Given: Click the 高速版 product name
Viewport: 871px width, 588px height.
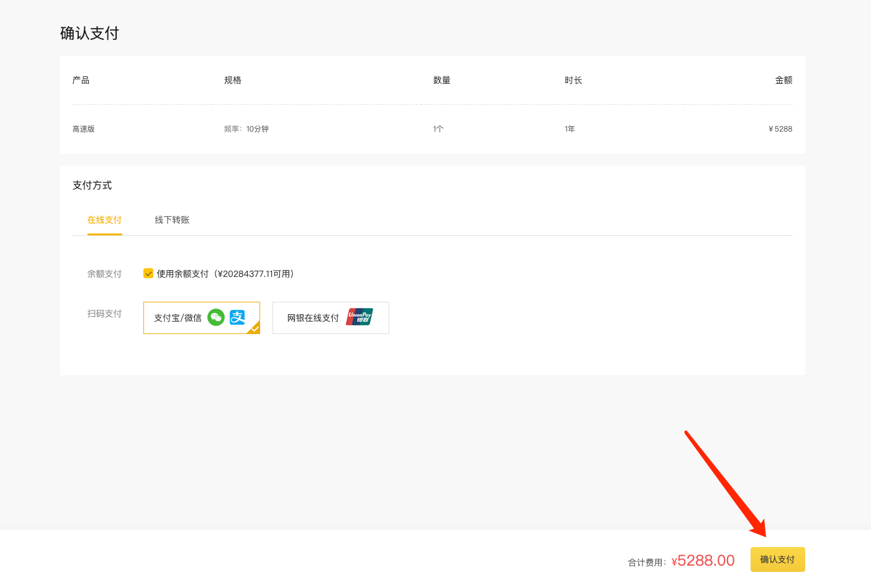Looking at the screenshot, I should (83, 129).
